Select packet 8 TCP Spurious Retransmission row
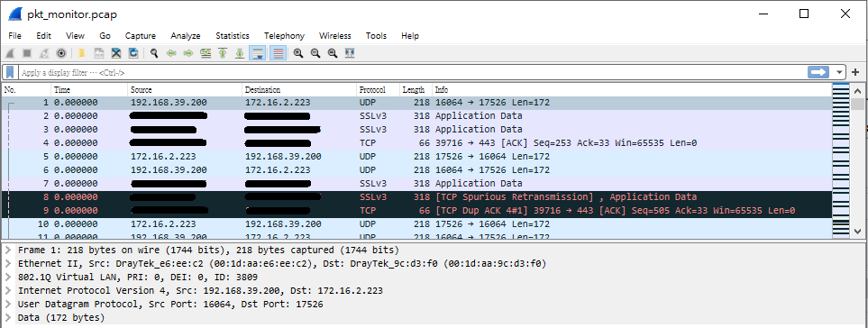 [x=416, y=197]
